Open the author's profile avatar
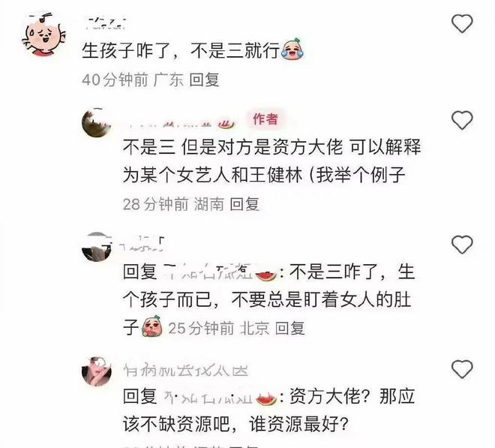Viewport: 495px width, 448px height. click(x=96, y=123)
